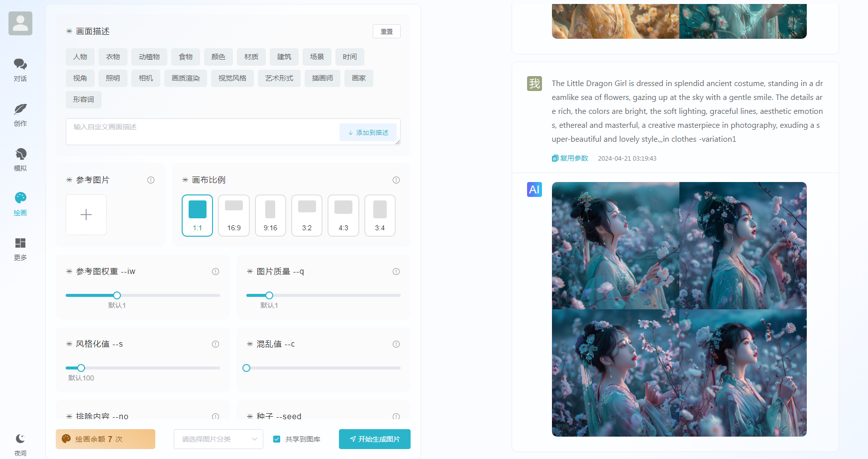Open bottom-left generated image in AI result
The width and height of the screenshot is (868, 459).
tap(616, 373)
